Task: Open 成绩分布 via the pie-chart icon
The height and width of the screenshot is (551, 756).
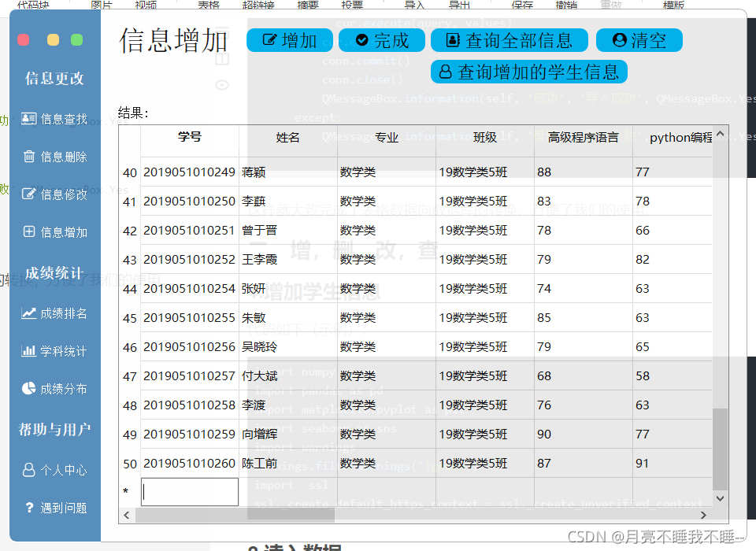Action: pyautogui.click(x=28, y=388)
